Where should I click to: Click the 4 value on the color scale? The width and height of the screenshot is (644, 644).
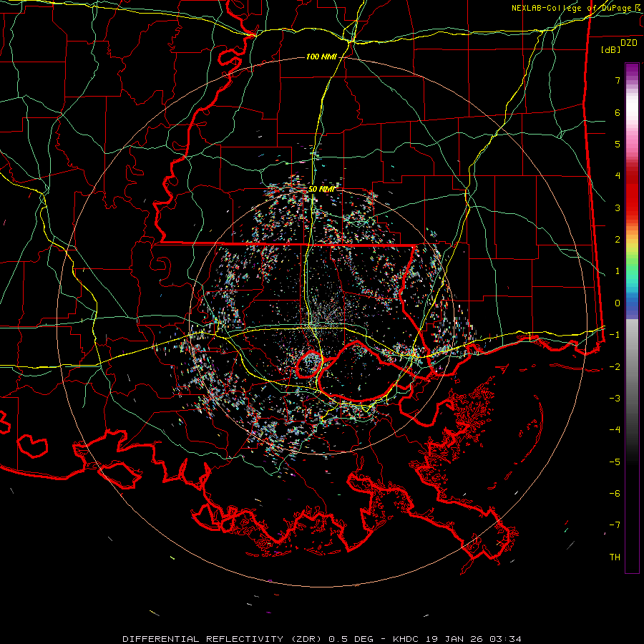(618, 176)
